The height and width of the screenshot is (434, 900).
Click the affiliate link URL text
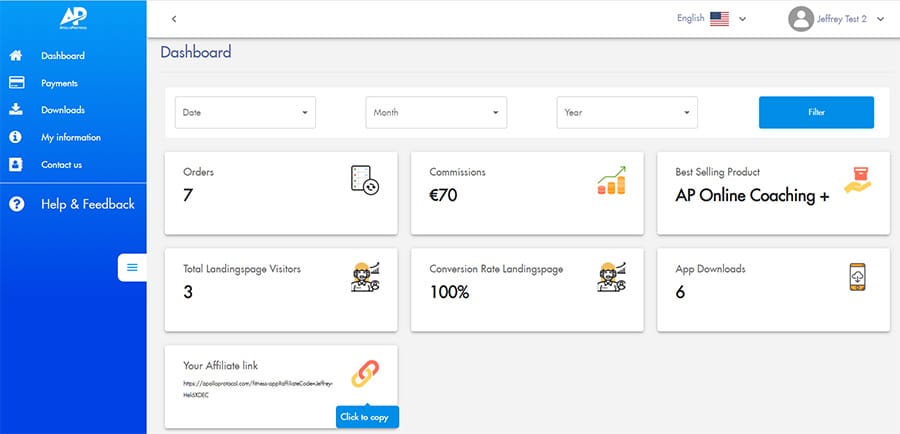pyautogui.click(x=258, y=389)
